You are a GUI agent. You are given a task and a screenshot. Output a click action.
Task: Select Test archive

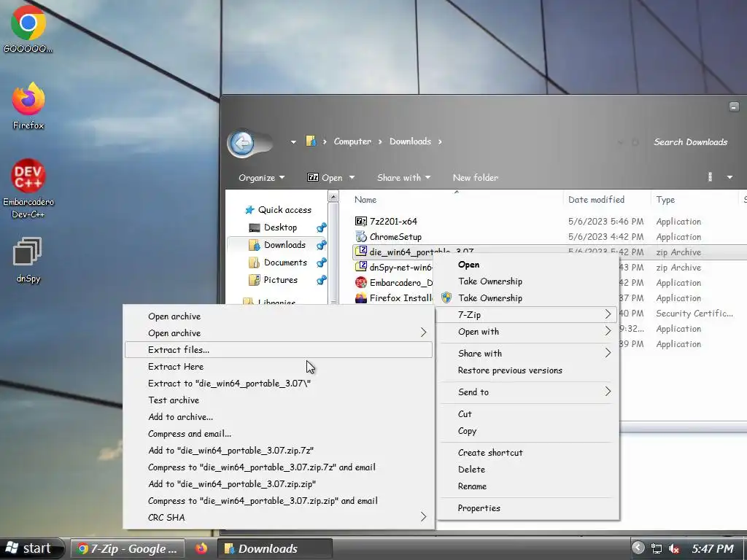click(279, 400)
